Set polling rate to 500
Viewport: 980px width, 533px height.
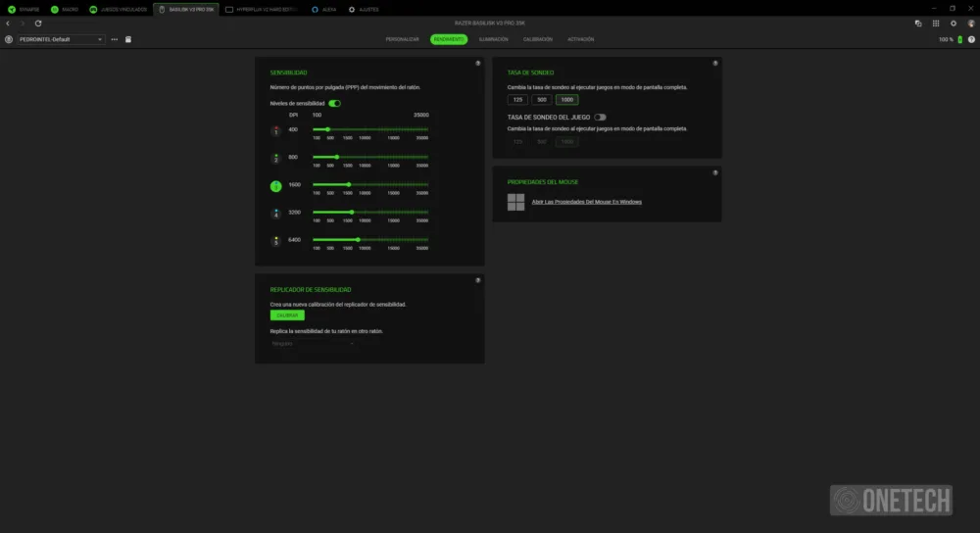click(x=542, y=99)
